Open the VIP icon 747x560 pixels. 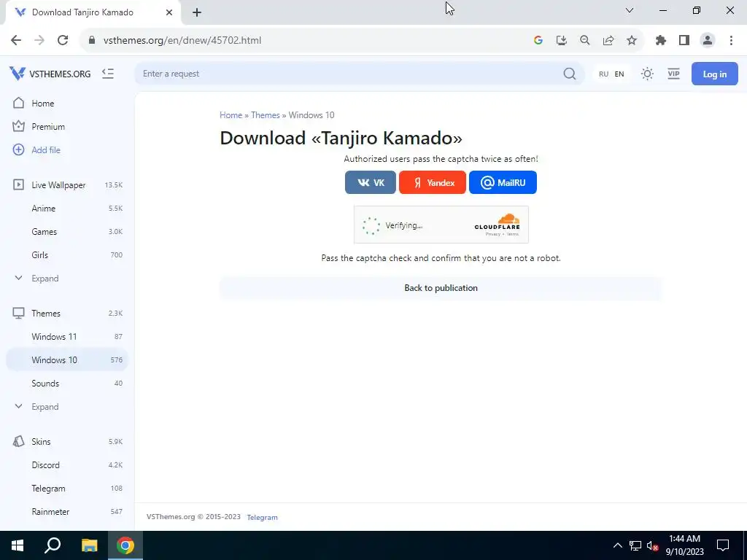pos(673,74)
